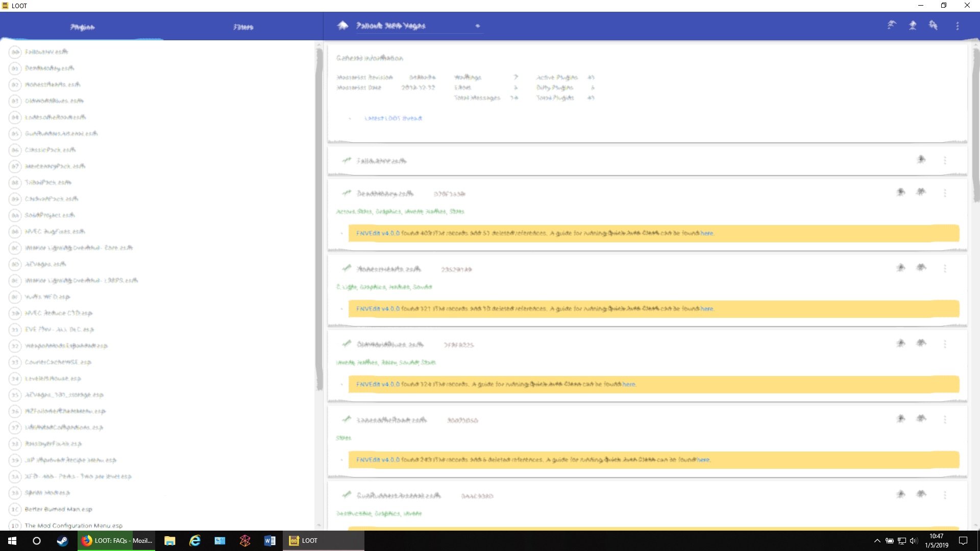Image resolution: width=980 pixels, height=551 pixels.
Task: Open the three-dot menu on OldWorldBlues.esm card
Action: pyautogui.click(x=945, y=344)
